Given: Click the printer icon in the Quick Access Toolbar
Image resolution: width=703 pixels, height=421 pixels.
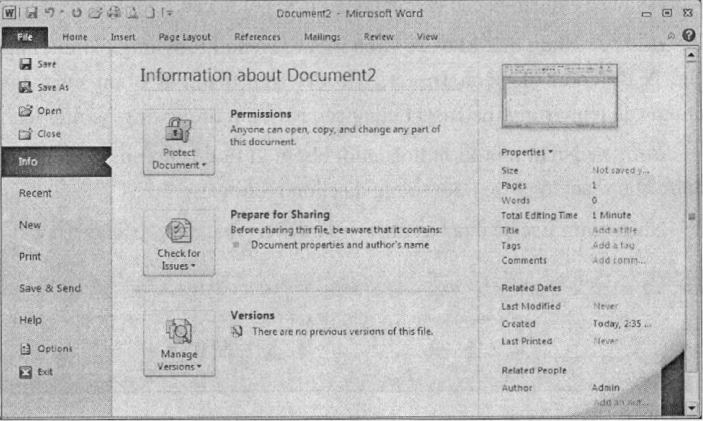Looking at the screenshot, I should tap(114, 13).
